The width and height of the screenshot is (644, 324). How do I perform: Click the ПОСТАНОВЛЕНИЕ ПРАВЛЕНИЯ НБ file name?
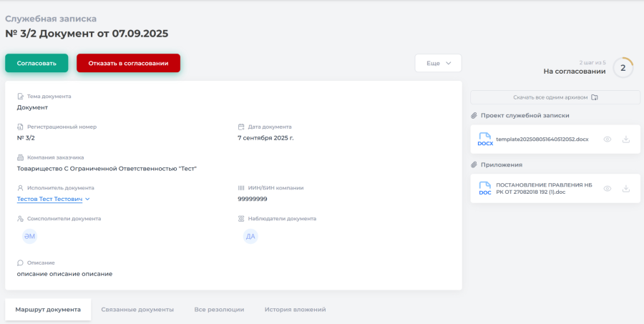click(x=544, y=188)
